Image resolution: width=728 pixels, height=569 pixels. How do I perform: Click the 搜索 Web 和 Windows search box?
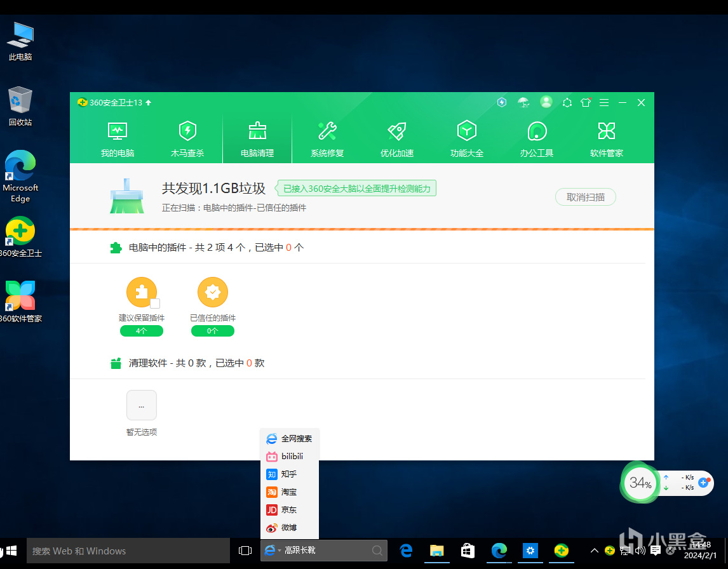[128, 551]
